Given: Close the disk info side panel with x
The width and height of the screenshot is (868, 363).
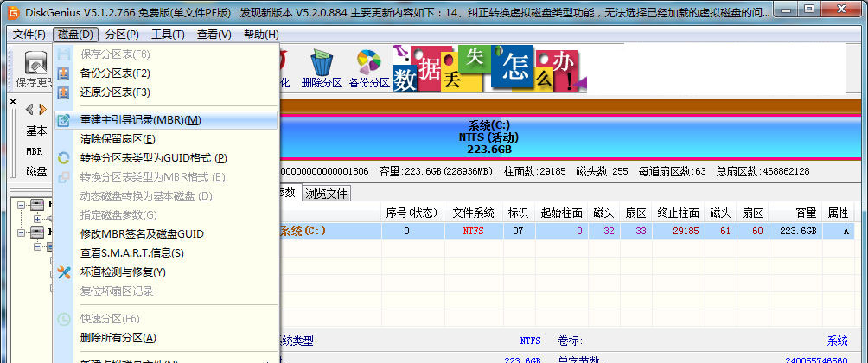Looking at the screenshot, I should [13, 101].
